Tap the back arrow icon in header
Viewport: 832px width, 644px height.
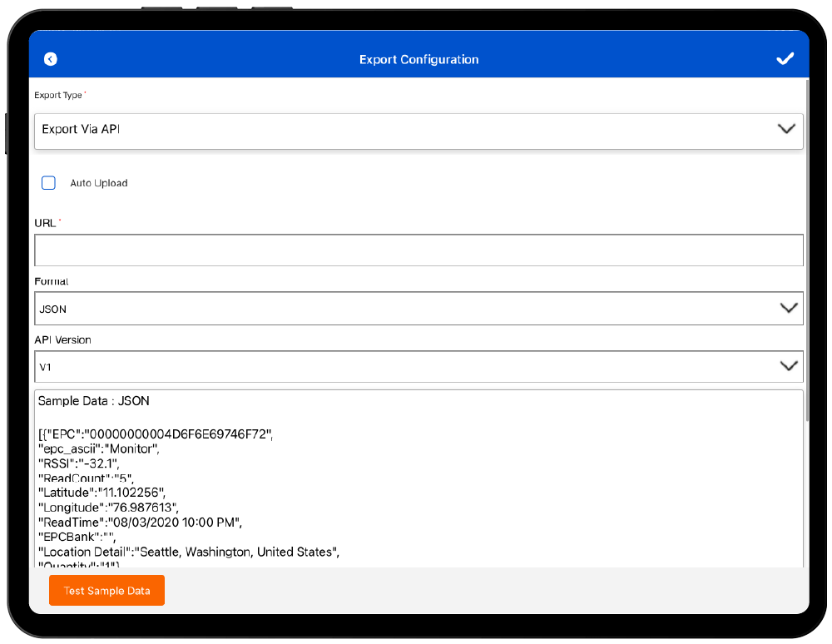click(x=51, y=59)
